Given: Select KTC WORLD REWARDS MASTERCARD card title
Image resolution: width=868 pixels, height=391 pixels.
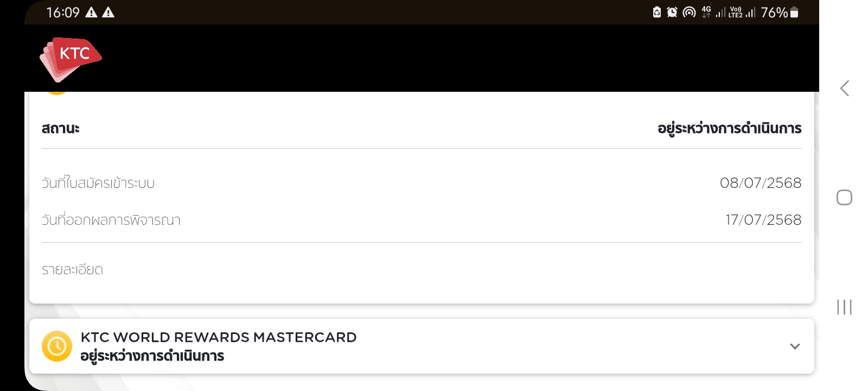Looking at the screenshot, I should [x=219, y=337].
